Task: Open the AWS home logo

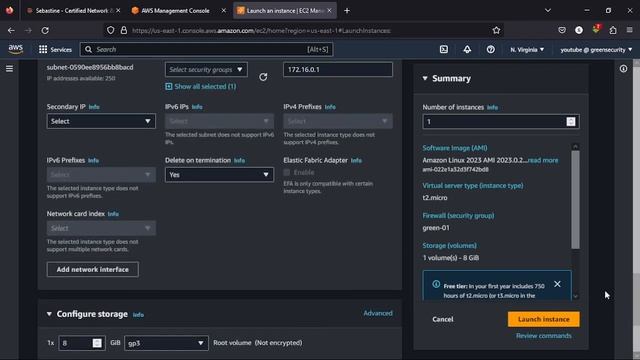Action: point(16,49)
